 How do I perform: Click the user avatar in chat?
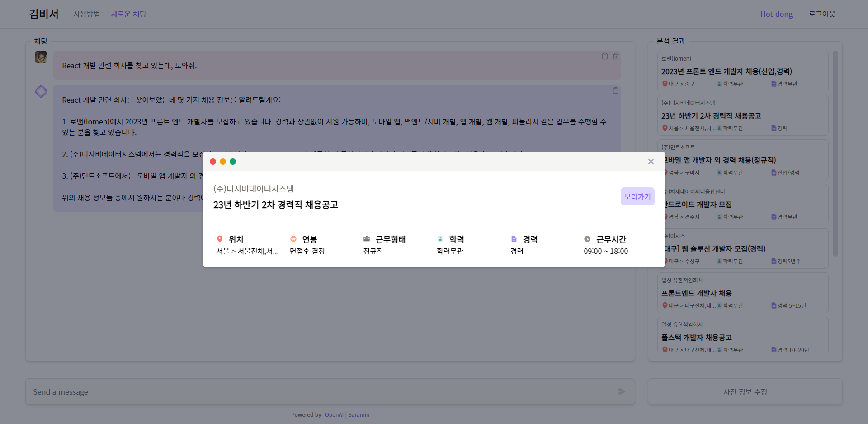(x=41, y=57)
